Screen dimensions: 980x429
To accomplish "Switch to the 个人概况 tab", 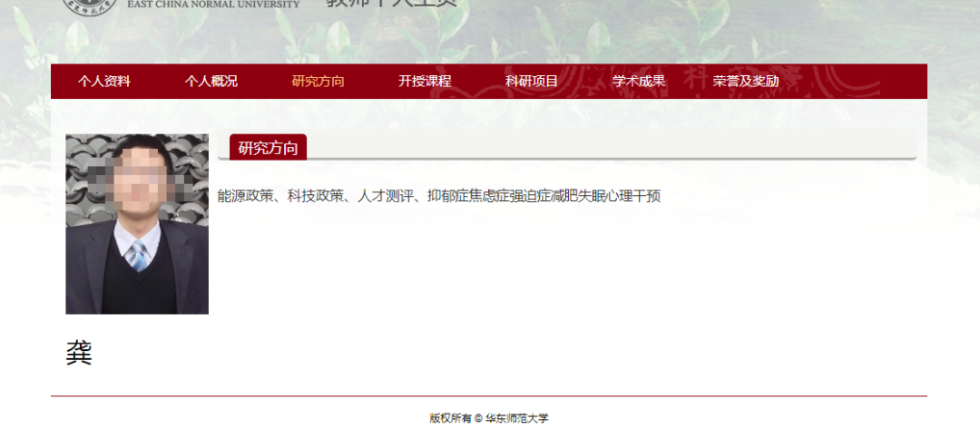I will click(211, 82).
